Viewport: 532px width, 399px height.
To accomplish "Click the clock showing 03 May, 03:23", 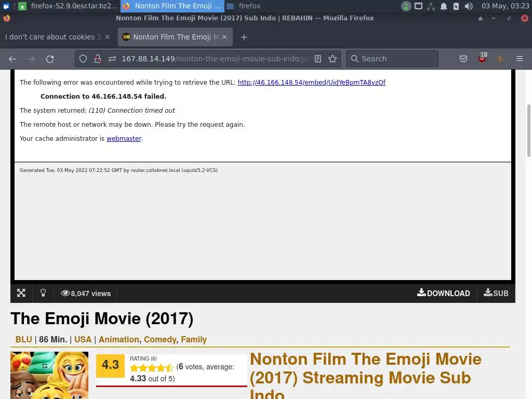I will tap(505, 6).
